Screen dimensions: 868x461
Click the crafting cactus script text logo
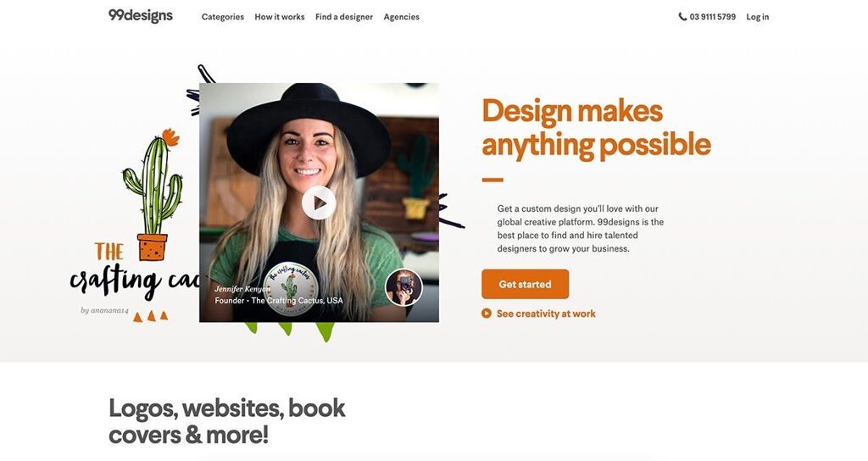click(135, 280)
